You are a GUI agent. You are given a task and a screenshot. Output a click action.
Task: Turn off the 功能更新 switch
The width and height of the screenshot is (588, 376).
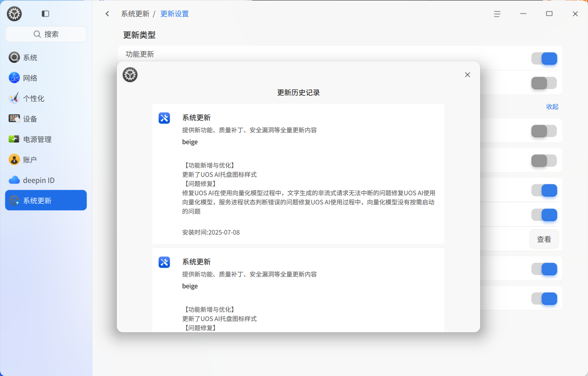coord(544,58)
